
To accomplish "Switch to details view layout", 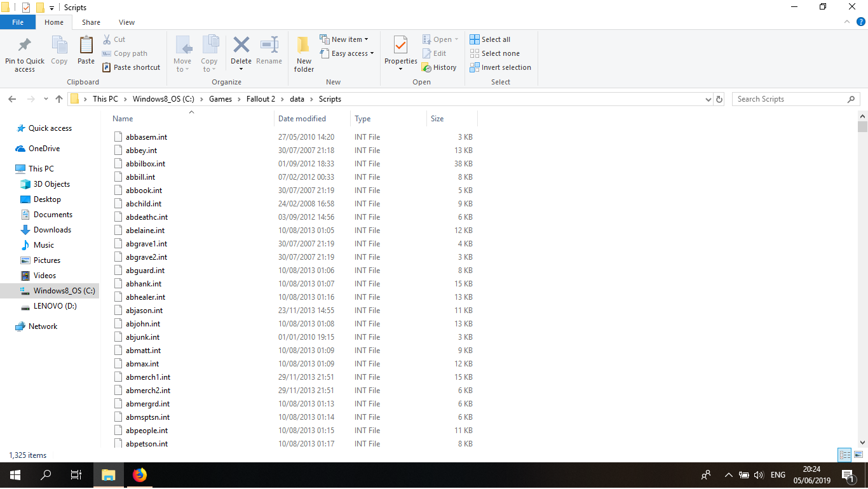I will pyautogui.click(x=844, y=455).
